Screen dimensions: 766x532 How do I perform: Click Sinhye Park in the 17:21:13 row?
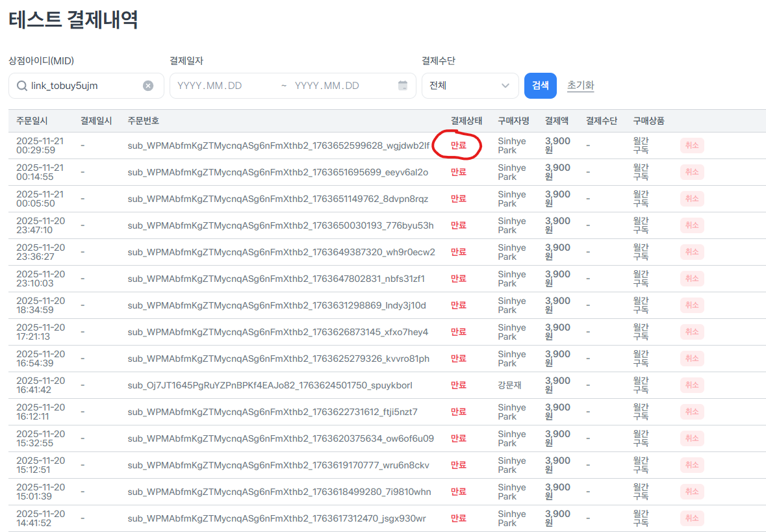(x=512, y=332)
